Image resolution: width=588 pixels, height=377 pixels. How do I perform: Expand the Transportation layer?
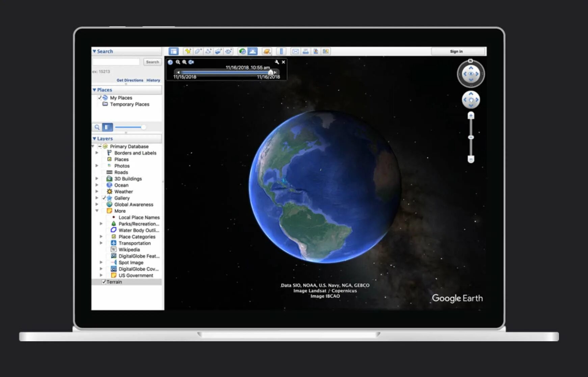pos(101,243)
